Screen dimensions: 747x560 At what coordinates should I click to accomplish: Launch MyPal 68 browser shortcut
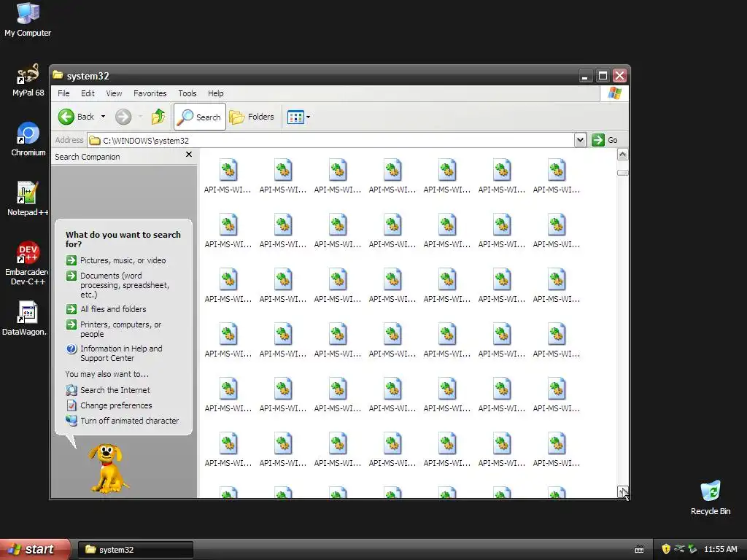[28, 79]
